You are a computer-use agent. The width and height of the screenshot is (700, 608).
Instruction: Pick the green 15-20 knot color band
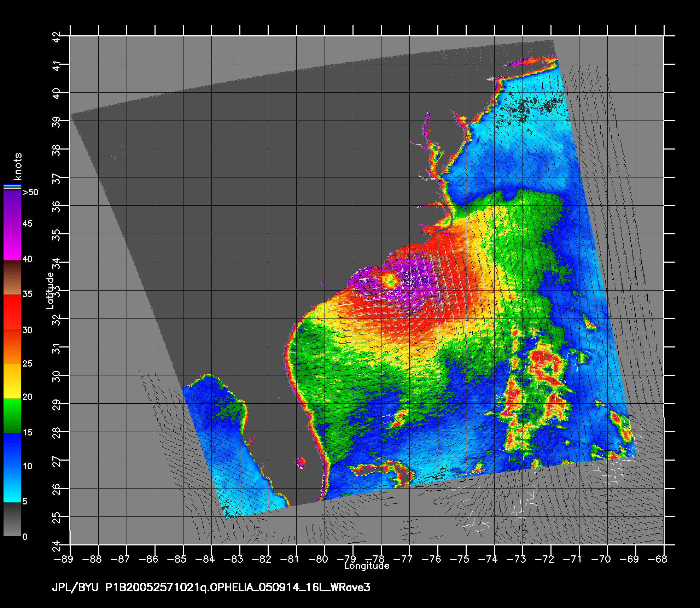12,416
